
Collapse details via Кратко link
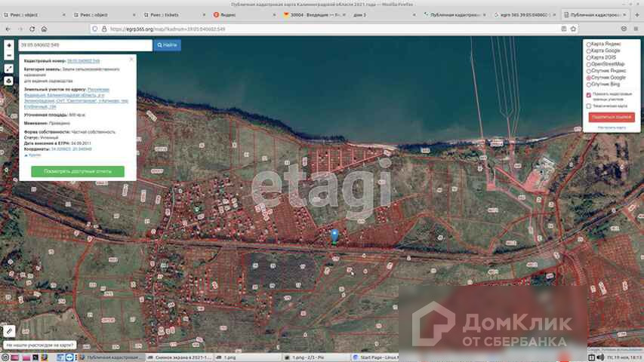click(x=32, y=155)
